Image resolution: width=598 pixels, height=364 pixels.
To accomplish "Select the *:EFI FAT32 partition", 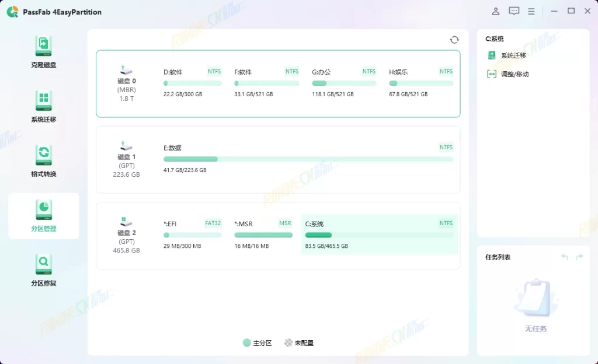I will pos(192,235).
